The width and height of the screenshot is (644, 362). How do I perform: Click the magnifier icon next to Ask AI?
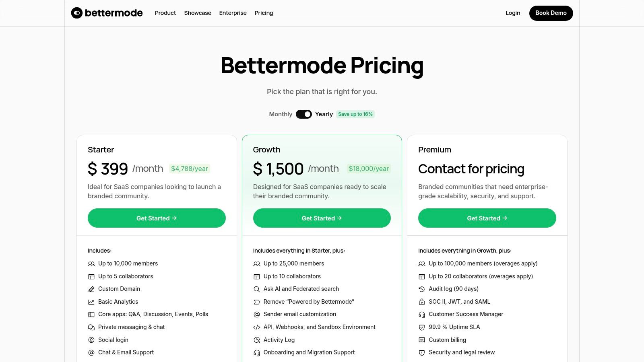(256, 289)
